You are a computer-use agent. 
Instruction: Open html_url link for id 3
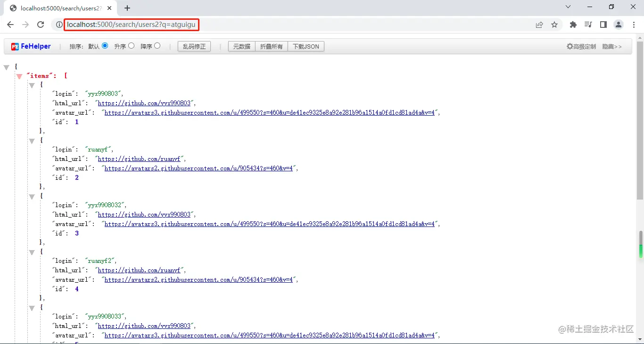coord(144,215)
